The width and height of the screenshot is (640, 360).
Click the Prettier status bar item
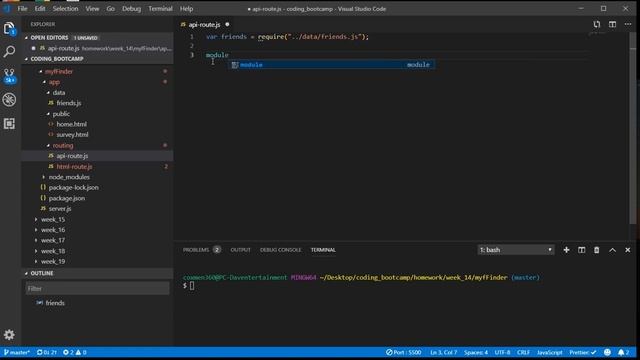click(582, 352)
